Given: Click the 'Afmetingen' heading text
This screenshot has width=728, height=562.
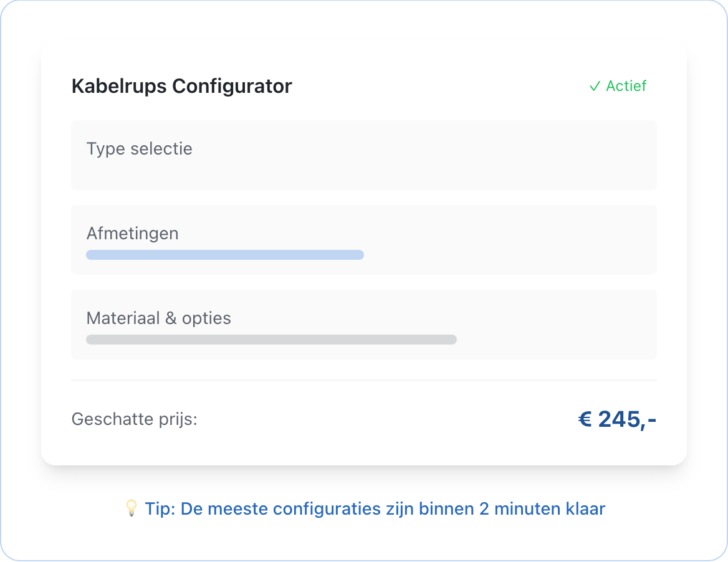Looking at the screenshot, I should (x=132, y=234).
